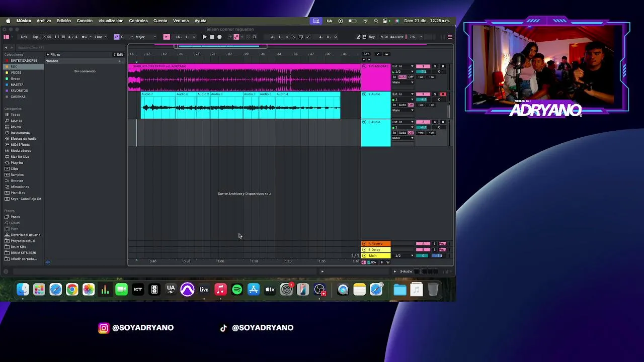Open the Drums category
Screen dimensions: 644x362
[16, 127]
